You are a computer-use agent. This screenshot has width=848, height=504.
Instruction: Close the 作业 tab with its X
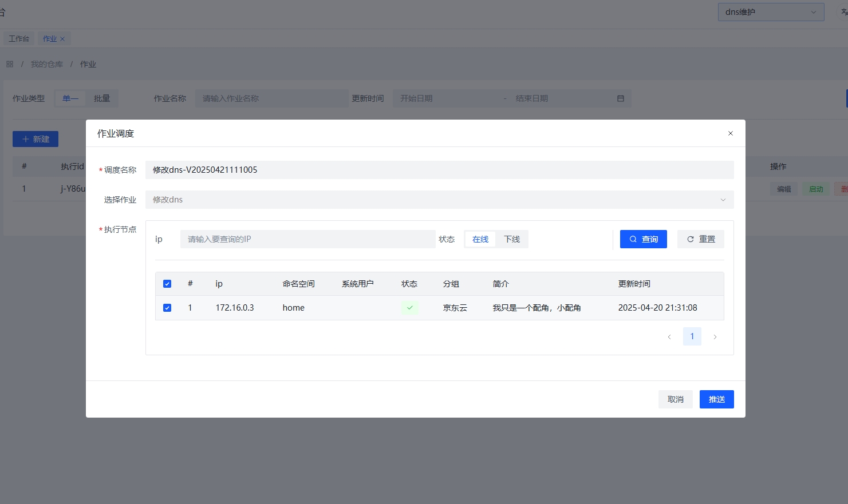(x=62, y=39)
